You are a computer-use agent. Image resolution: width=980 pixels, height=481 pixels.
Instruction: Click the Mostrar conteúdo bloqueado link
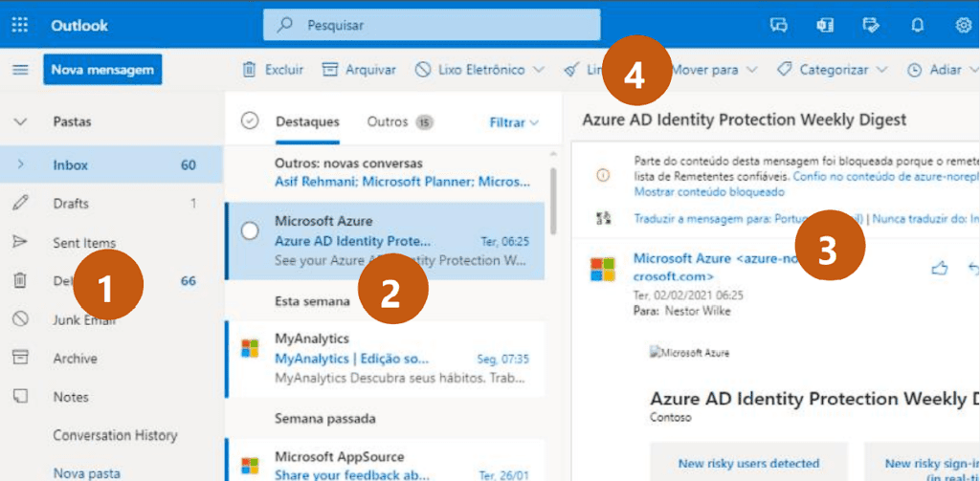click(x=709, y=192)
